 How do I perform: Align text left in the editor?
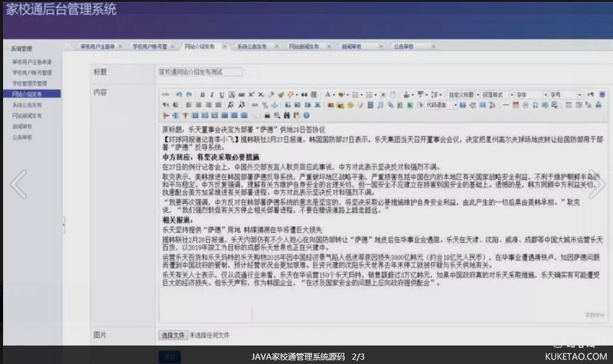[189, 105]
